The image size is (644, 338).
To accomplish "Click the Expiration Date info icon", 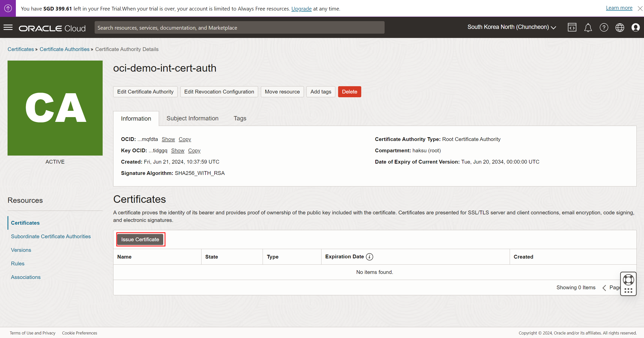I will tap(370, 257).
